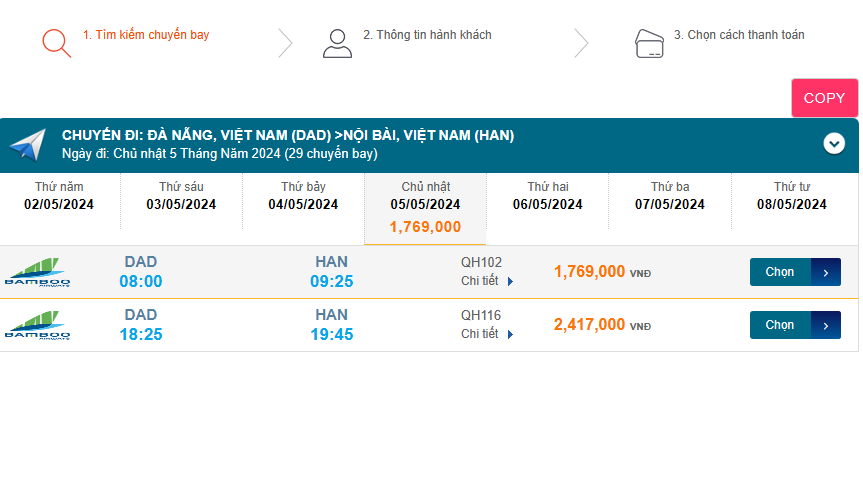Expand Chi tiết for flight QH116

click(487, 334)
